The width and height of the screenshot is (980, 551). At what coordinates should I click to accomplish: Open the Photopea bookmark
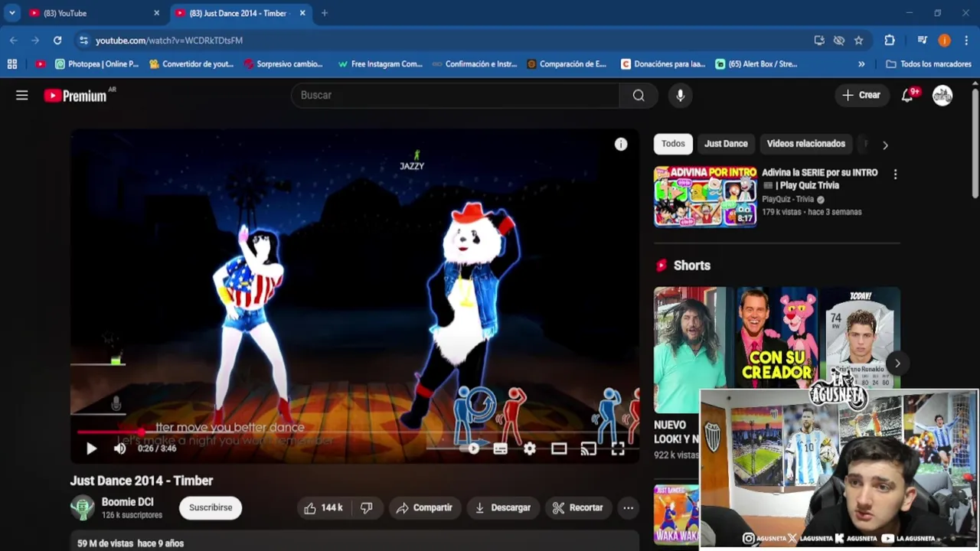point(97,64)
